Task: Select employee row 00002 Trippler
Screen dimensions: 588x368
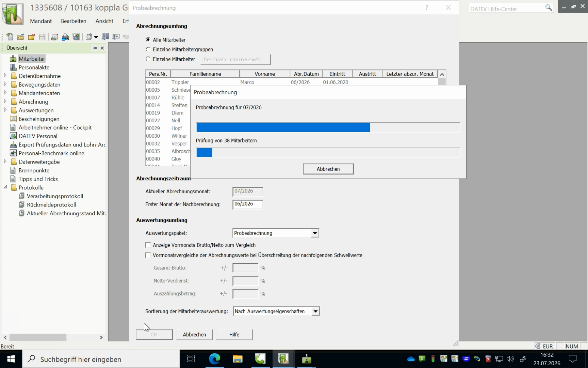Action: 292,82
